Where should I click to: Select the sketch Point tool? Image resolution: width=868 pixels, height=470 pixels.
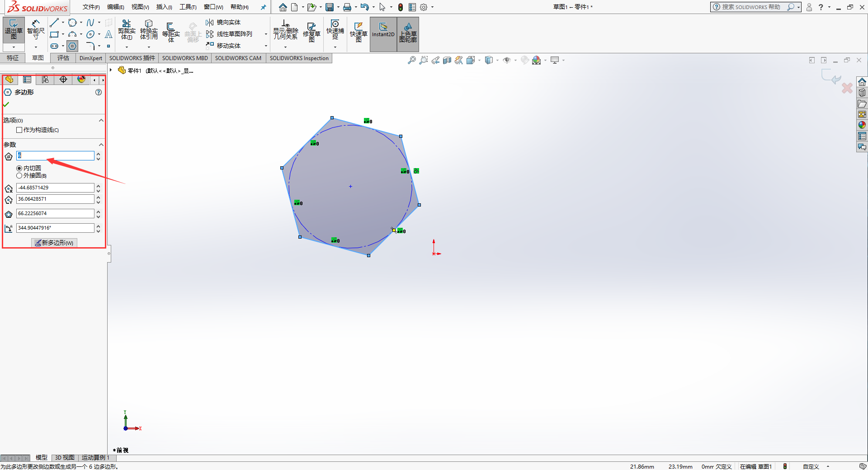point(108,46)
